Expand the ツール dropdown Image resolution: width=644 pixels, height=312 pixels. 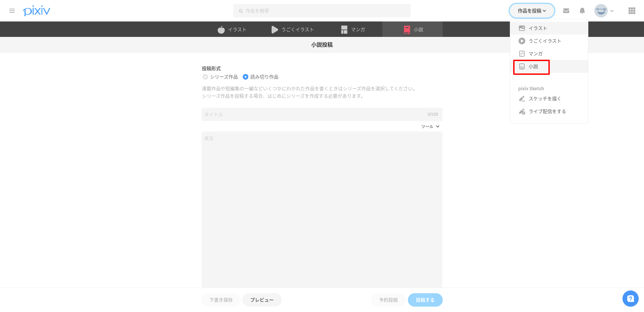pyautogui.click(x=430, y=126)
